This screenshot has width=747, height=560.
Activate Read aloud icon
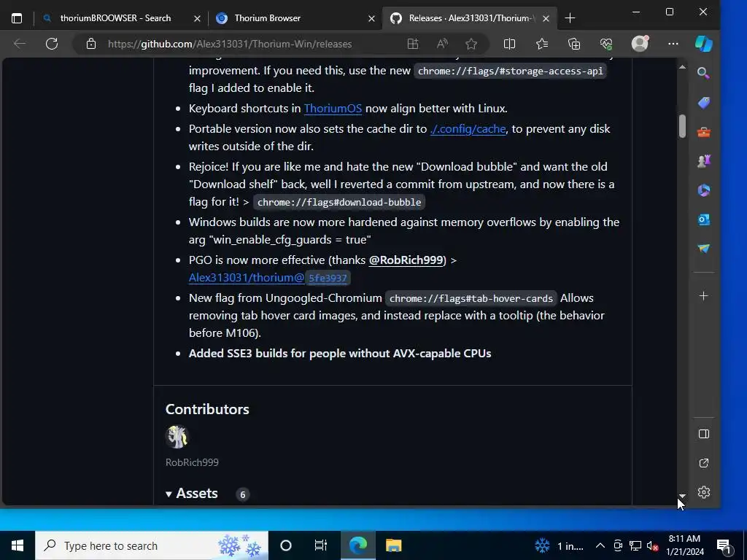tap(442, 44)
